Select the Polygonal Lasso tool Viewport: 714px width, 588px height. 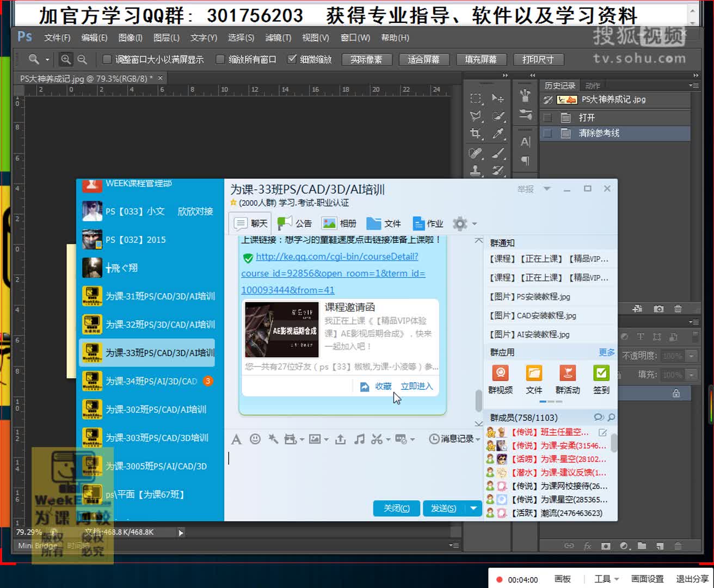click(x=476, y=116)
